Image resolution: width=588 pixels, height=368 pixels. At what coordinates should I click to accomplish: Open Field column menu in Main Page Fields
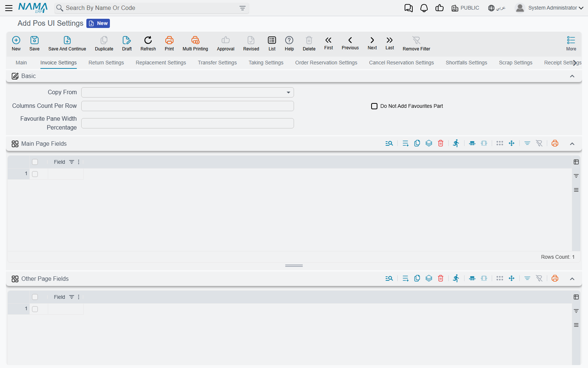click(79, 162)
